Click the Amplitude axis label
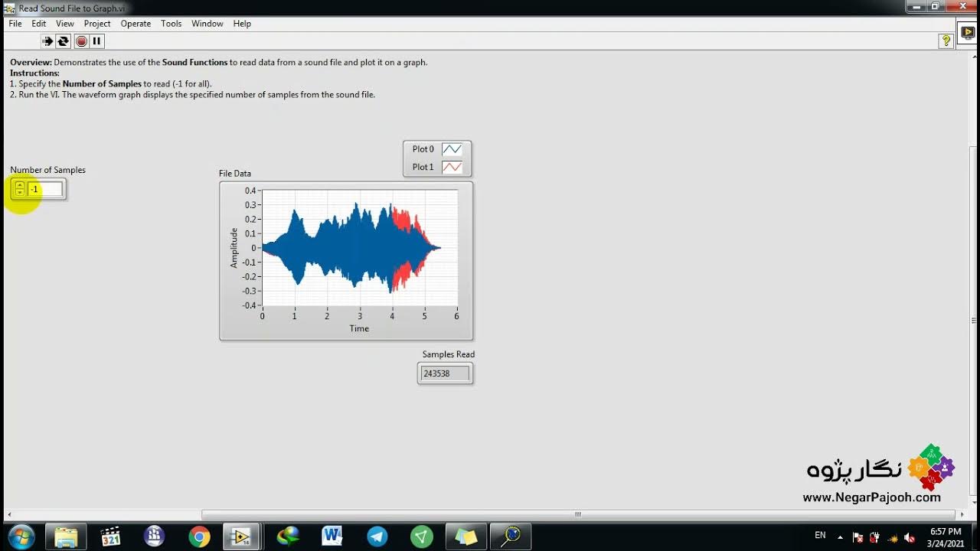The image size is (980, 551). pyautogui.click(x=234, y=248)
